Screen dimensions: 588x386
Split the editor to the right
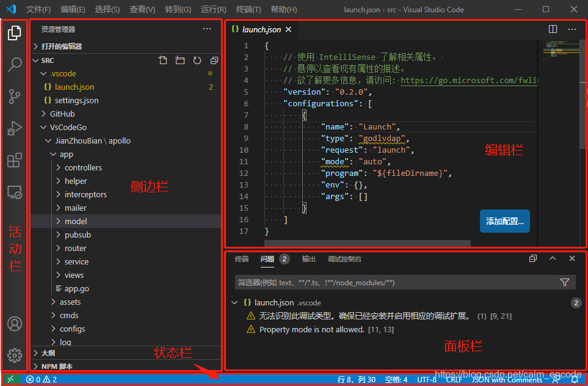tap(553, 29)
